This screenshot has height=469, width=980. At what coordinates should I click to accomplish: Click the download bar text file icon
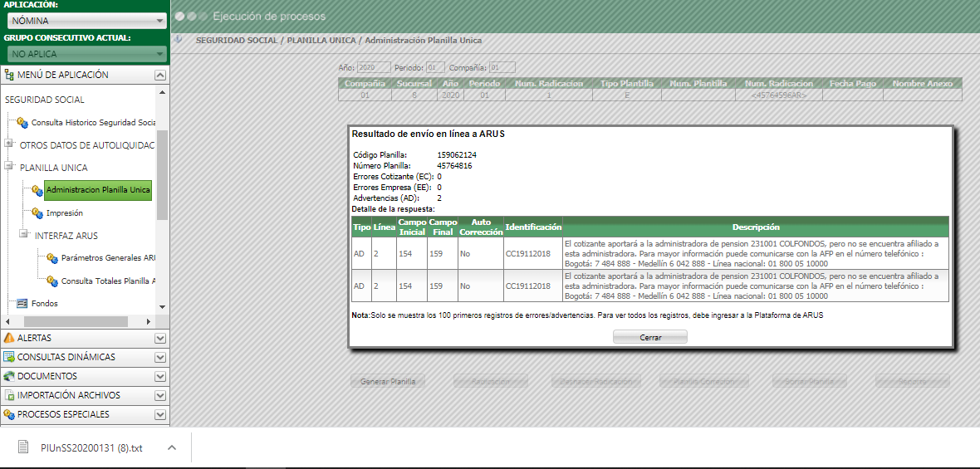23,447
